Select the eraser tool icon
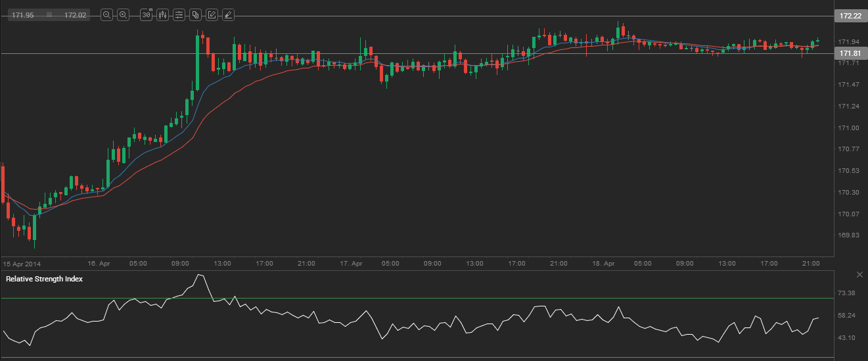The image size is (868, 361). 227,14
